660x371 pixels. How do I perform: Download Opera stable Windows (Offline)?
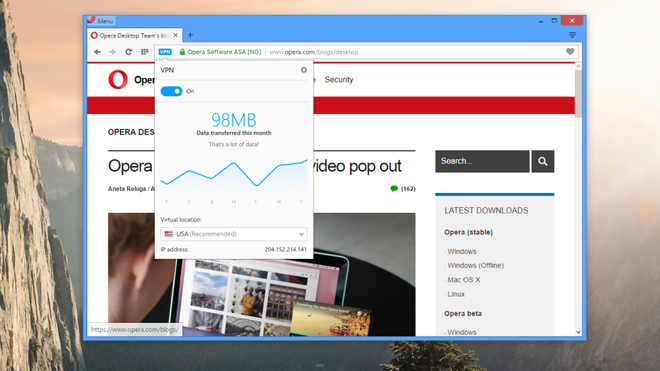pyautogui.click(x=476, y=265)
